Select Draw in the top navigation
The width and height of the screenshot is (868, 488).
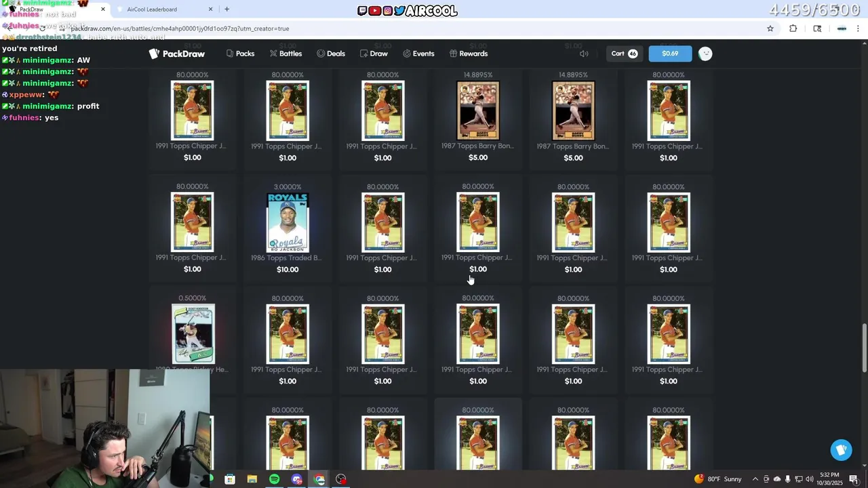point(374,54)
